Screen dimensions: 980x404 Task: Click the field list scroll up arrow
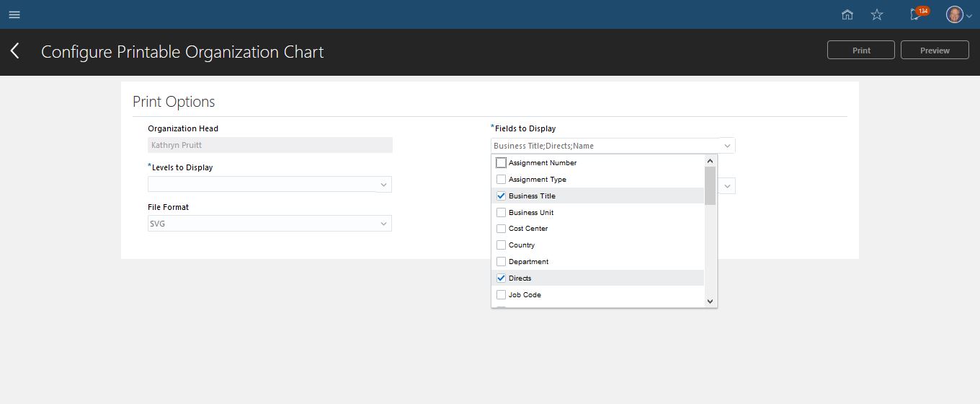coord(710,162)
